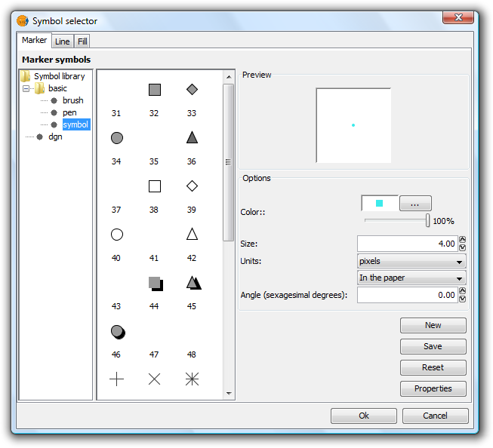The image size is (493, 448).
Task: Select the filled gray square symbol 32
Action: point(154,90)
